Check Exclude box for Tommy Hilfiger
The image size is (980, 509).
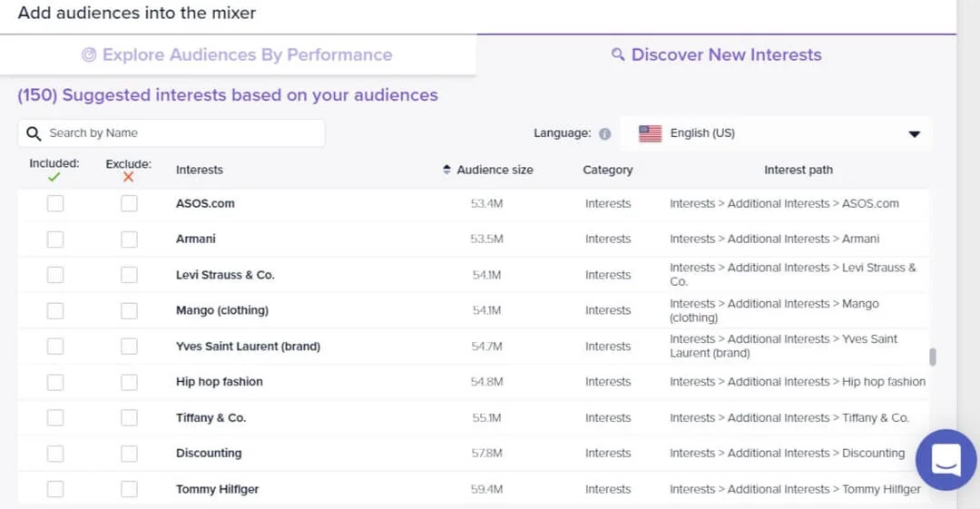click(129, 488)
